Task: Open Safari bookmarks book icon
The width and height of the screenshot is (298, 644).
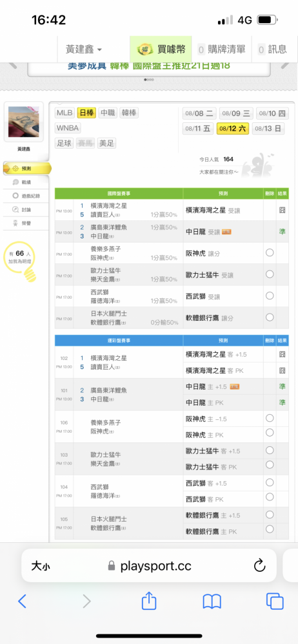Action: coord(212,601)
